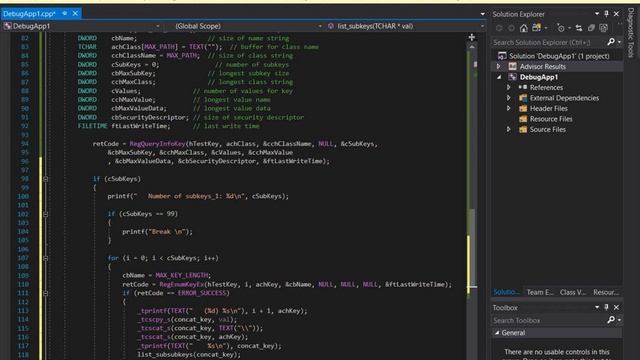Open the Diagnostic Tools side tab
Screen dimensions: 640x360
coord(631,33)
